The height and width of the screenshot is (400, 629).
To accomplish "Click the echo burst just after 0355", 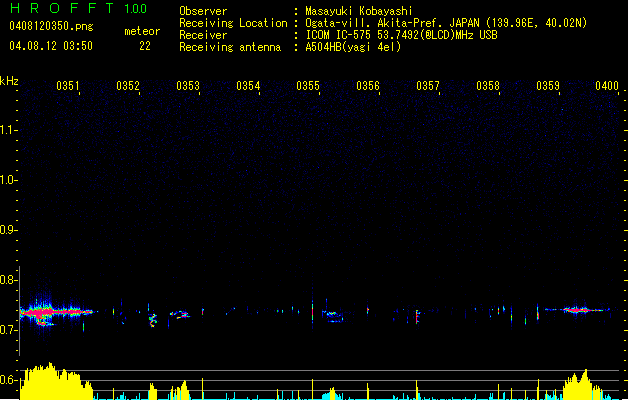I will tap(333, 316).
